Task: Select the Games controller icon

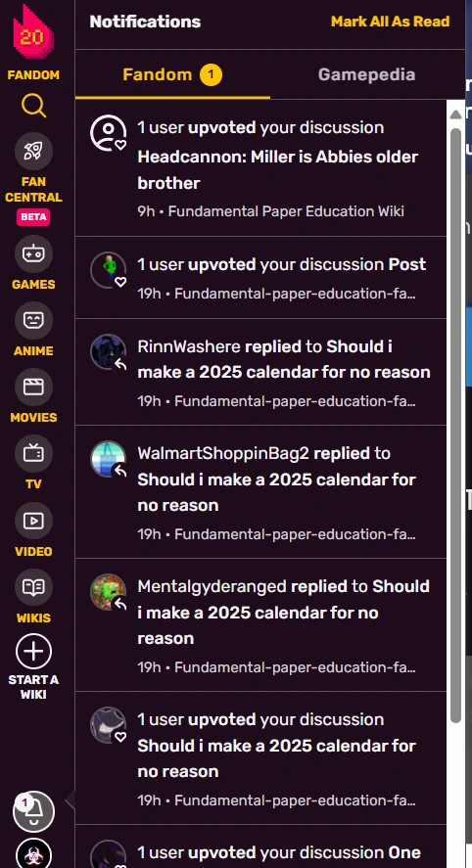Action: pyautogui.click(x=33, y=253)
